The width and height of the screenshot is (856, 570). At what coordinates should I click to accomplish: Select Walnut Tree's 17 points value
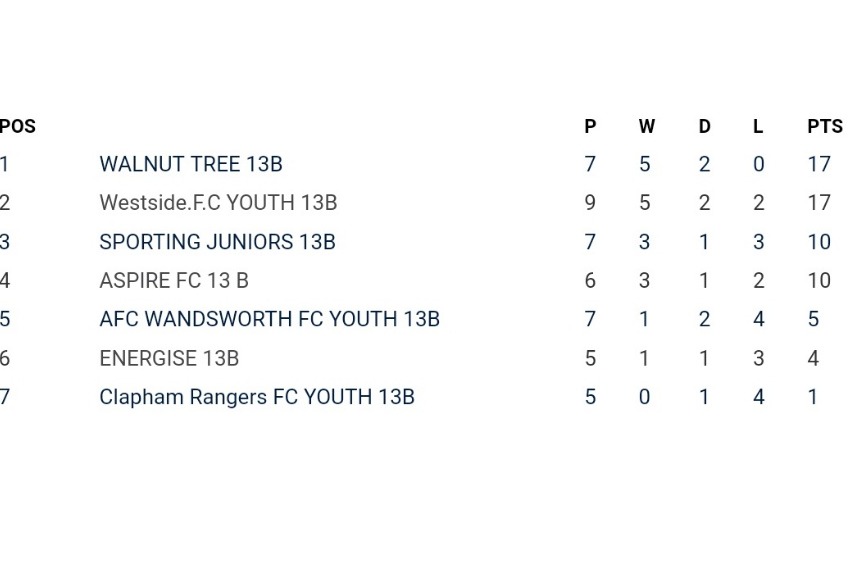click(x=819, y=164)
